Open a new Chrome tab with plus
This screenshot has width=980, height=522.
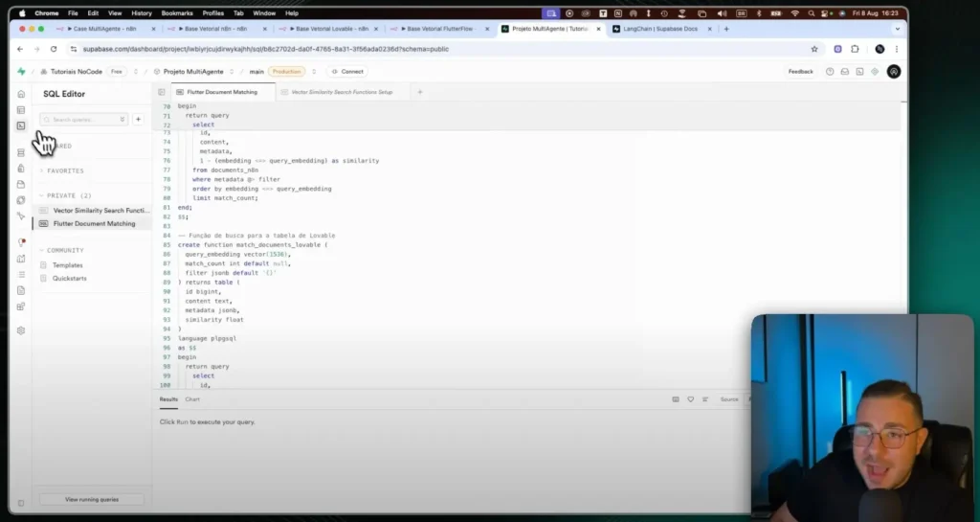[x=726, y=29]
